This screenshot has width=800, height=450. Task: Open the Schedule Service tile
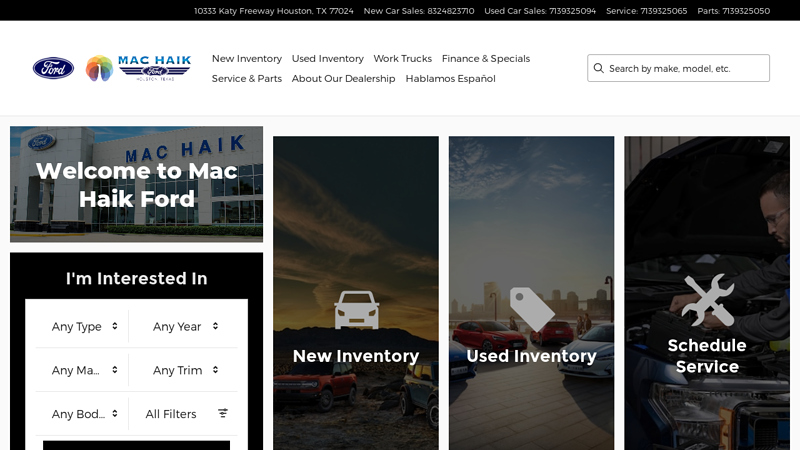point(707,293)
